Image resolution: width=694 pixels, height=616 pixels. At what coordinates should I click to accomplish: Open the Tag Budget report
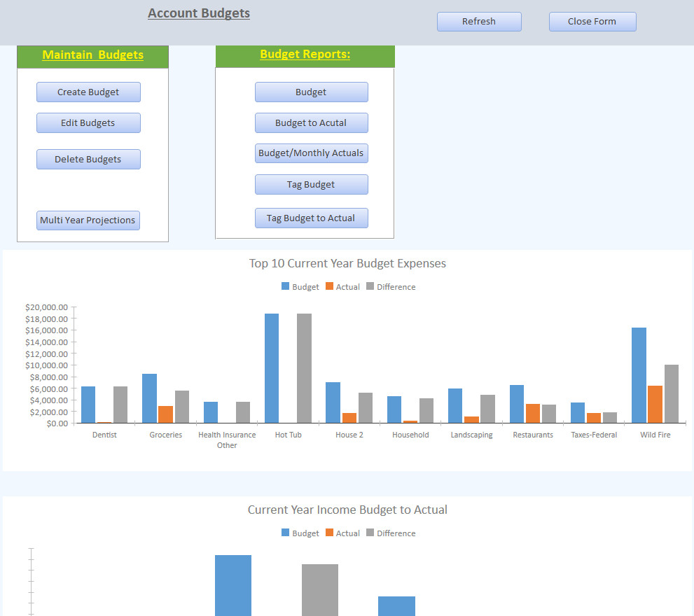311,184
